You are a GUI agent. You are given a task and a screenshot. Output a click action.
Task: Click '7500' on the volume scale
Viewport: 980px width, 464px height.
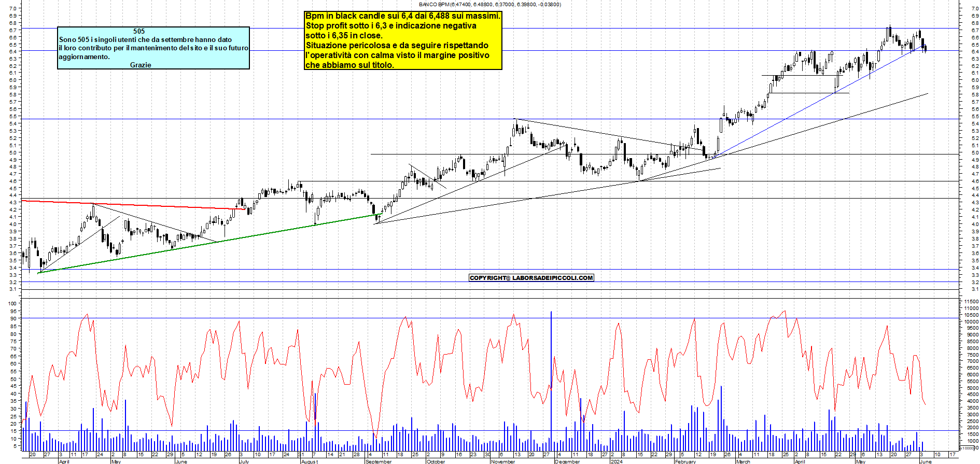pos(972,355)
